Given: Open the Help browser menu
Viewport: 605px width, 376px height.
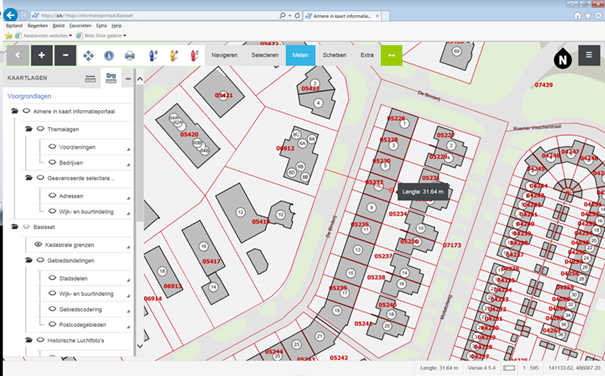Looking at the screenshot, I should tap(117, 26).
